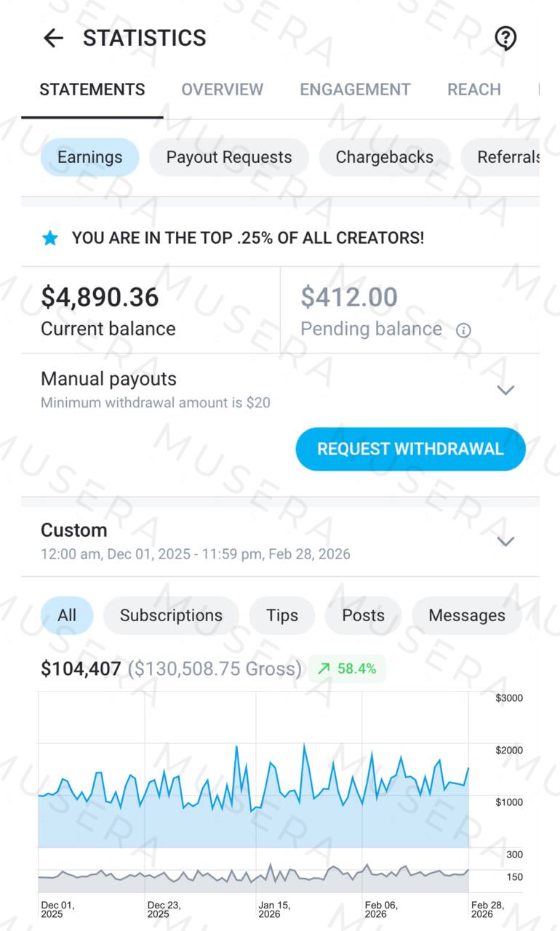Select the Earnings filter chip
The height and width of the screenshot is (931, 560).
[89, 157]
